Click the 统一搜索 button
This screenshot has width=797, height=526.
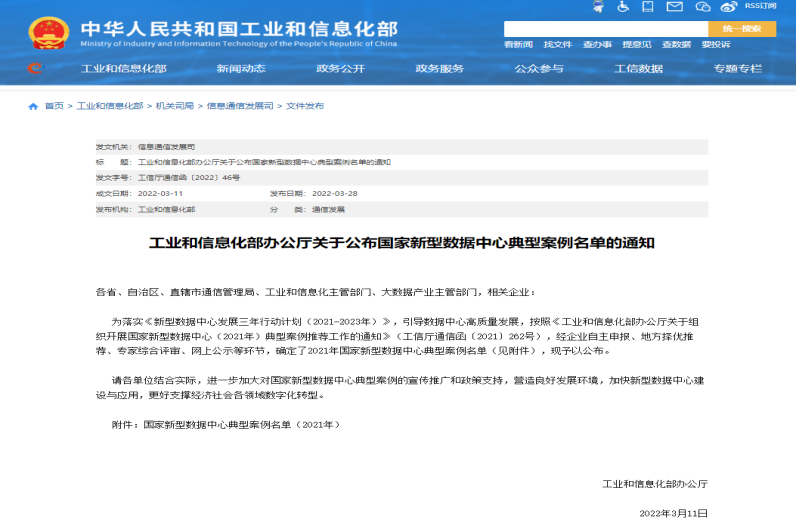[x=742, y=29]
